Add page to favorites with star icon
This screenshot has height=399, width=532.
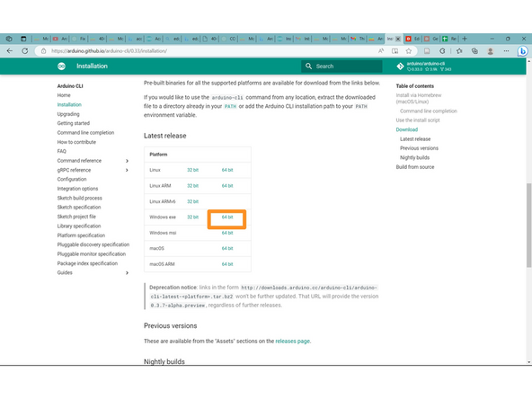[x=409, y=51]
